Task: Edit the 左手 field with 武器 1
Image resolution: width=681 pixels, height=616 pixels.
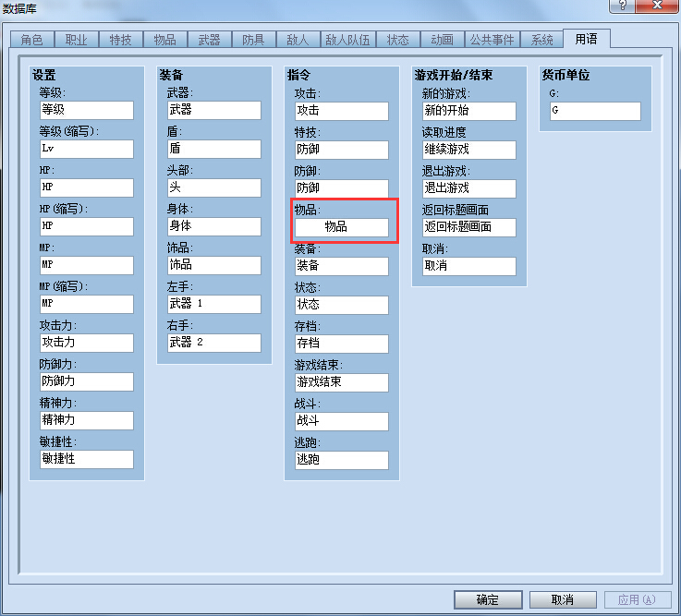Action: pos(214,304)
